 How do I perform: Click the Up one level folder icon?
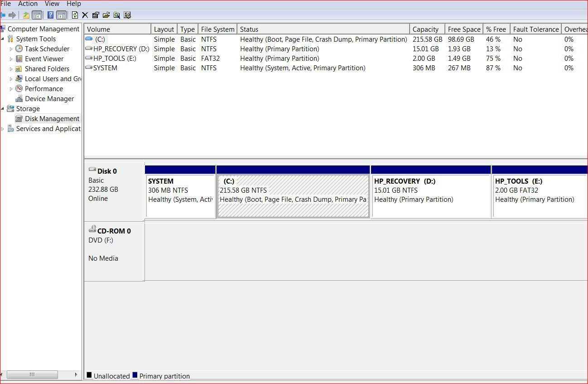click(x=26, y=15)
